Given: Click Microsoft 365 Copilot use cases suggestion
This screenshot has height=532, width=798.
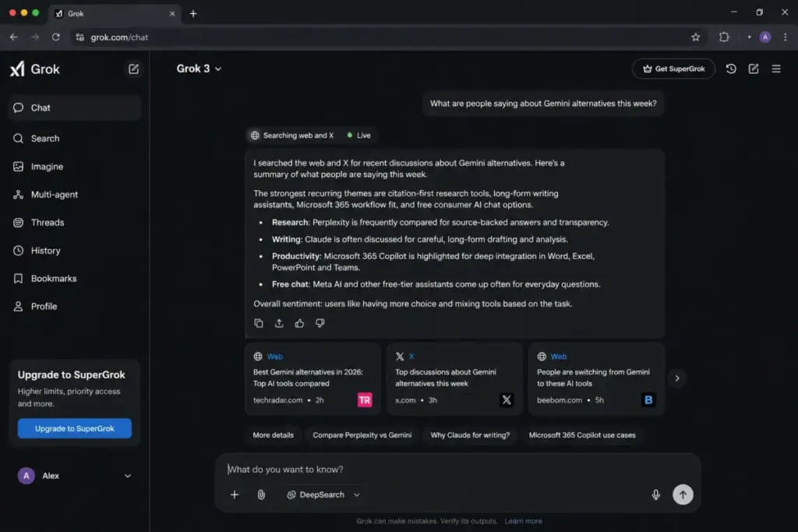Looking at the screenshot, I should click(581, 435).
